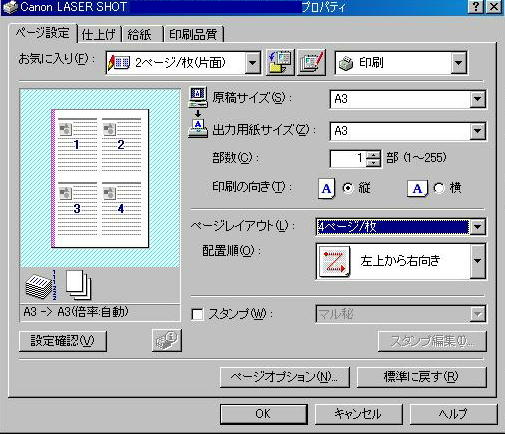
Task: Switch to the 仕上げ tab
Action: pyautogui.click(x=99, y=34)
